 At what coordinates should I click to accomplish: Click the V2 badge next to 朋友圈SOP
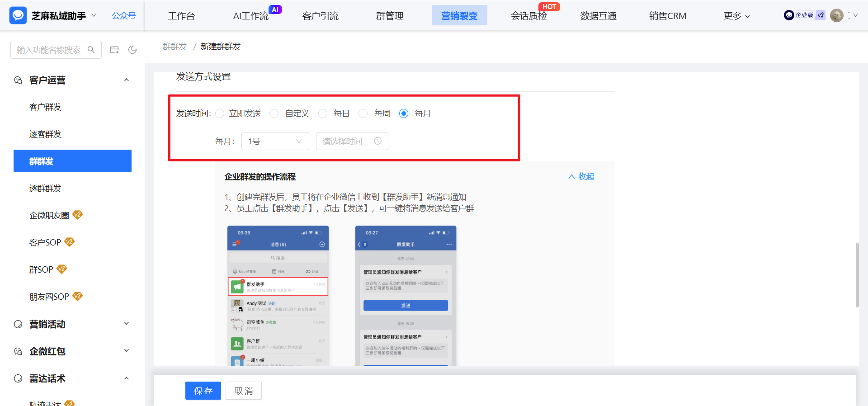[x=78, y=296]
